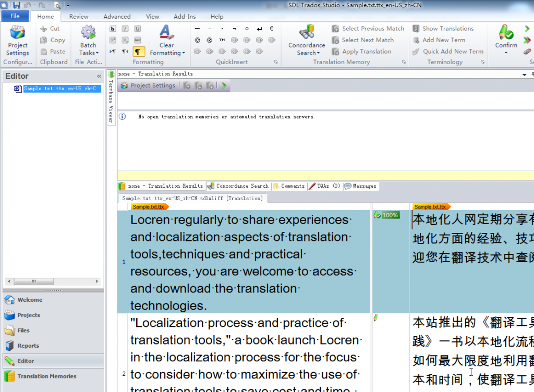Viewport: 534px width, 392px height.
Task: Open the Projects view in navigation pane
Action: pos(29,315)
